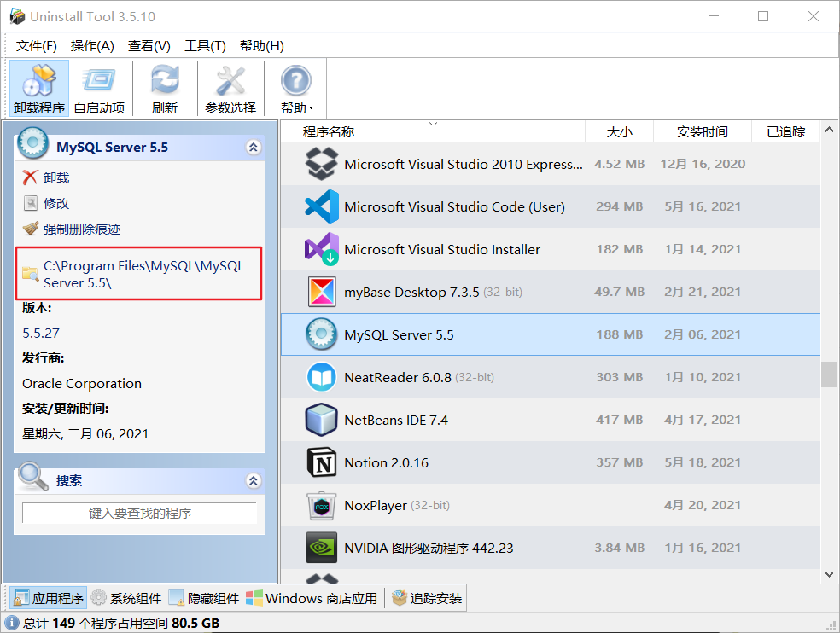Screen dimensions: 840x633
Task: Click the scroll up arrow of program list
Action: point(829,130)
